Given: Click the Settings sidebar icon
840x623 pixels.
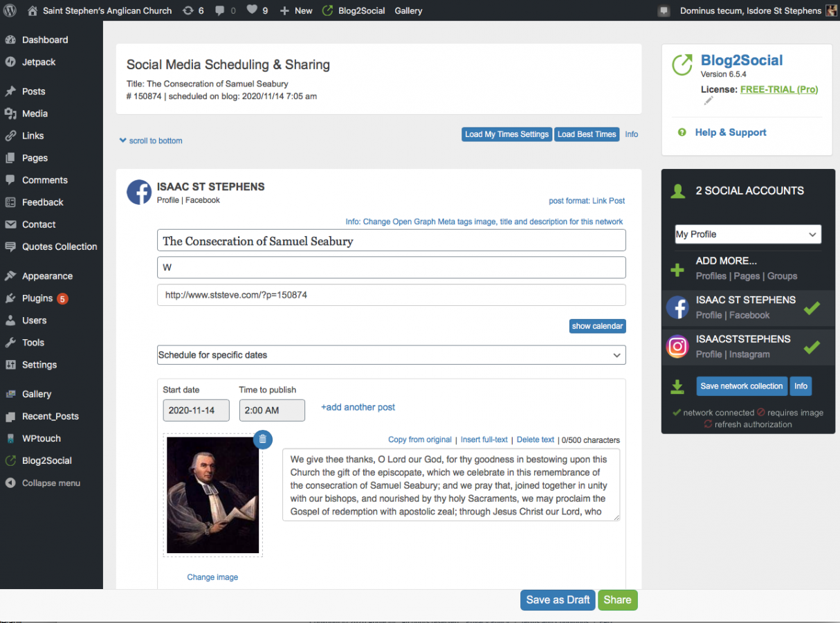Looking at the screenshot, I should pyautogui.click(x=10, y=364).
